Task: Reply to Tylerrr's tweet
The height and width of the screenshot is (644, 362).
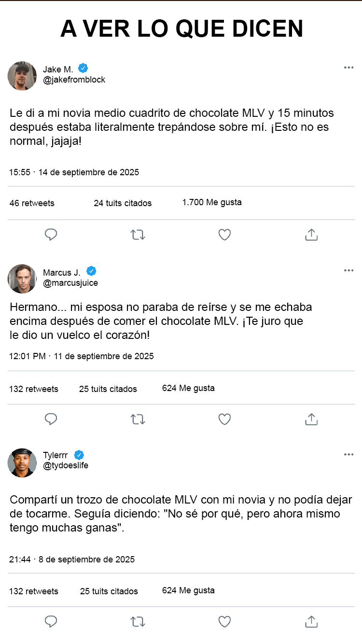Action: click(51, 622)
